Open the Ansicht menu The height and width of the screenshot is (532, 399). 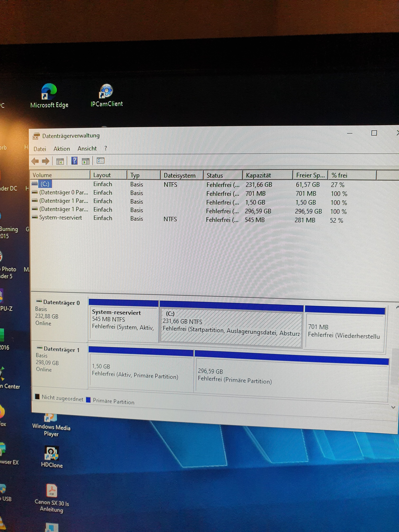[x=87, y=149]
